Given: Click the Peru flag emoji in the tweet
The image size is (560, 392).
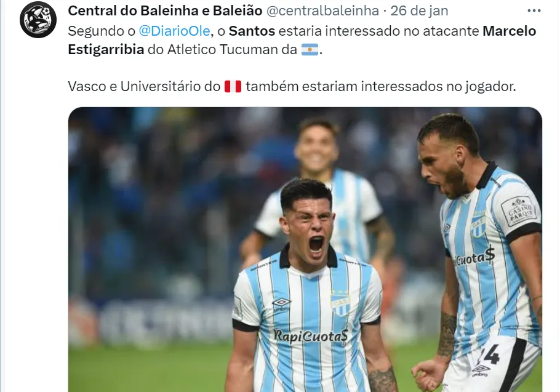Looking at the screenshot, I should [x=233, y=86].
